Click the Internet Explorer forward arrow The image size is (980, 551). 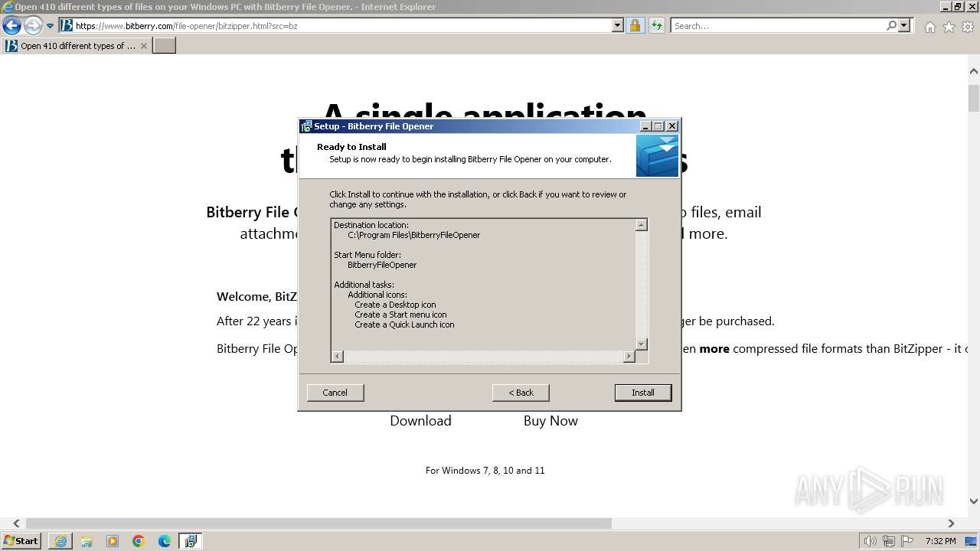point(33,26)
